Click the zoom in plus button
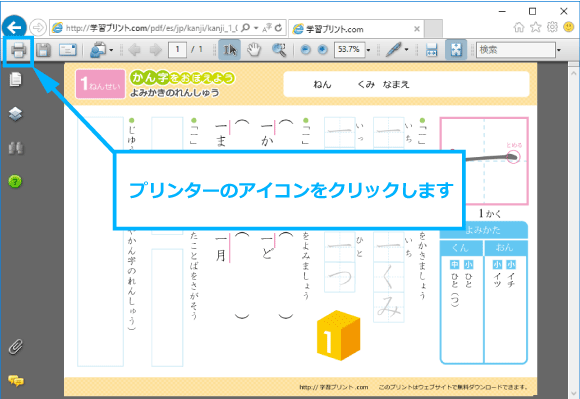The width and height of the screenshot is (580, 399). coord(323,50)
